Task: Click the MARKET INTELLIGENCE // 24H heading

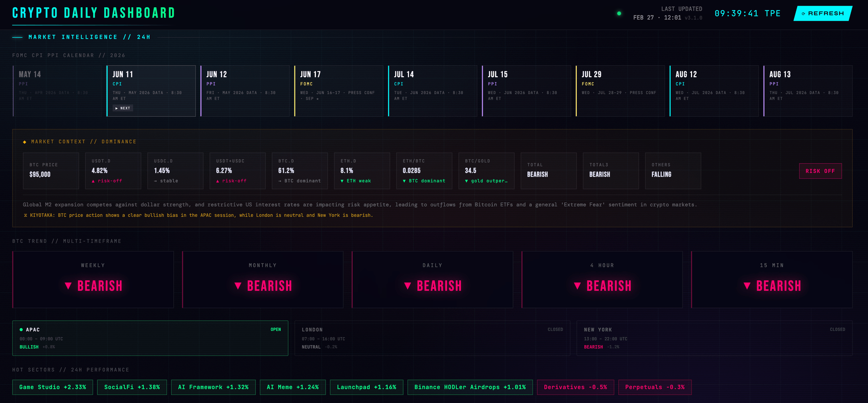Action: click(x=89, y=37)
